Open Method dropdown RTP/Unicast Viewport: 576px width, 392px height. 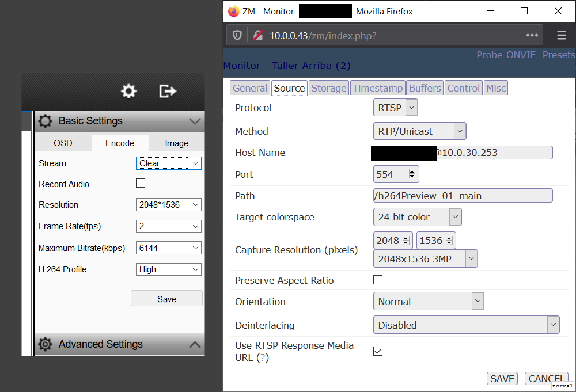(419, 131)
